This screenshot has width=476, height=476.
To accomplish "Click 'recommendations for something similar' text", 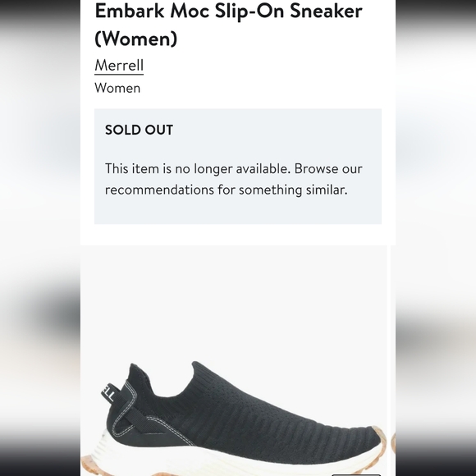I will (x=226, y=190).
